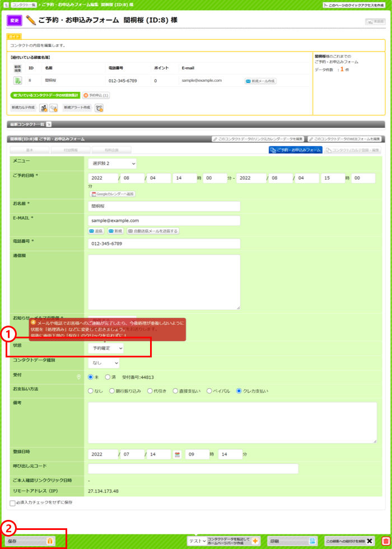392x549 pixels.
Task: Click the 電話番号 input field
Action: [x=164, y=244]
